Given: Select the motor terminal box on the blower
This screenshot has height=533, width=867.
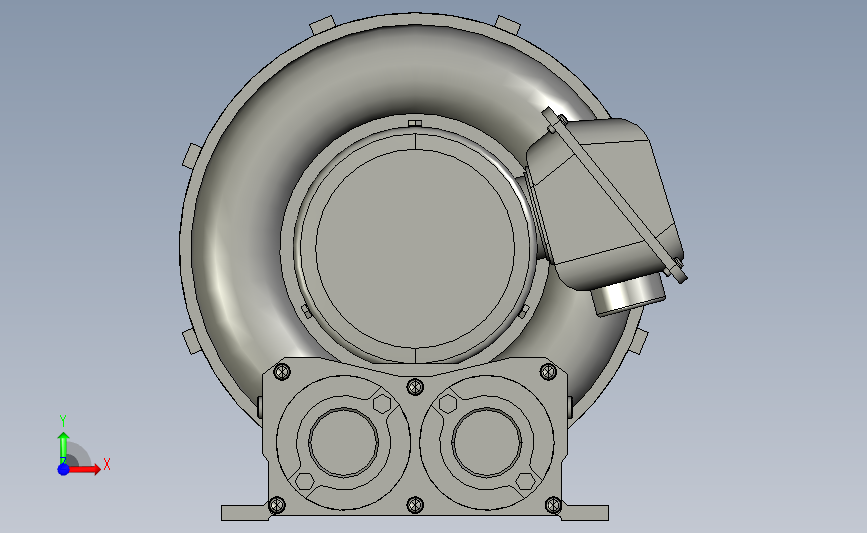Looking at the screenshot, I should [605, 202].
